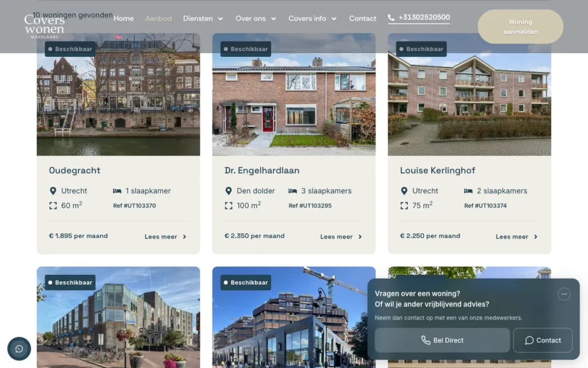Click the arrow icon after Dr. Engelhardlaan's Lees meer
Image resolution: width=588 pixels, height=368 pixels.
click(360, 237)
